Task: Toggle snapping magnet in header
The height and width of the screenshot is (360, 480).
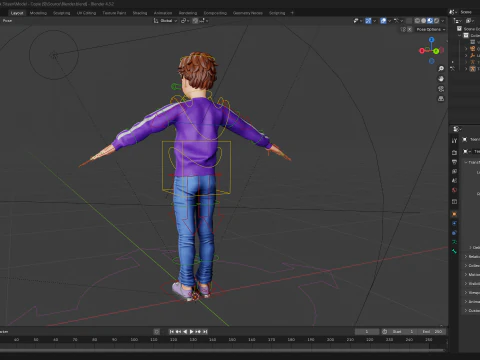Action: pos(195,21)
